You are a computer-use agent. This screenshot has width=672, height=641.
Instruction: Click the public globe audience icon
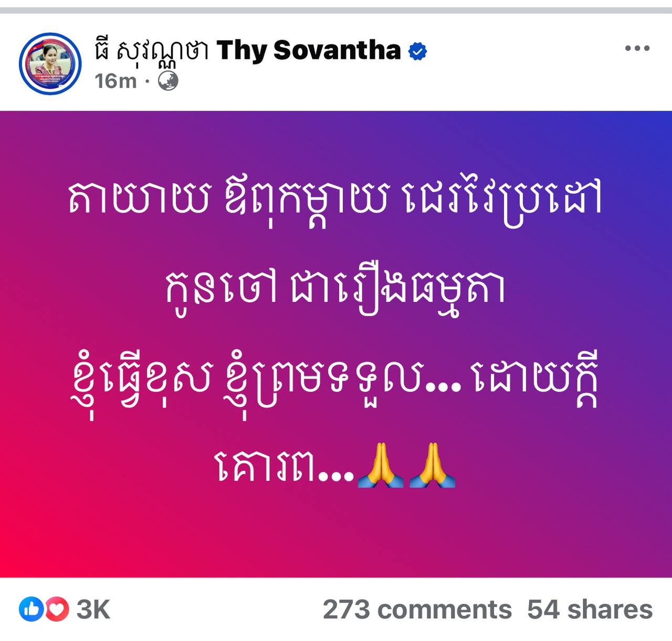point(168,81)
